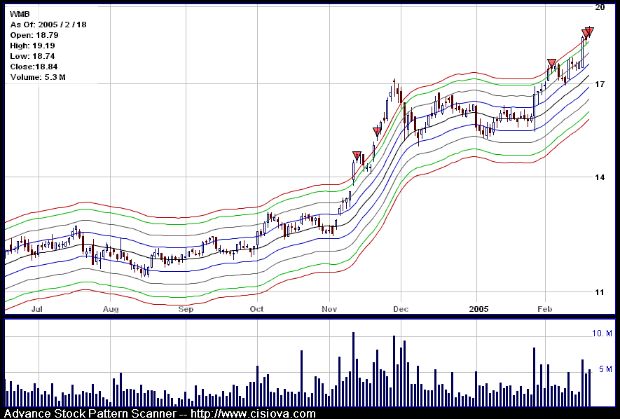The width and height of the screenshot is (620, 419).
Task: Select the 'As Of: 2005 / 2 / 18' date
Action: click(x=48, y=25)
